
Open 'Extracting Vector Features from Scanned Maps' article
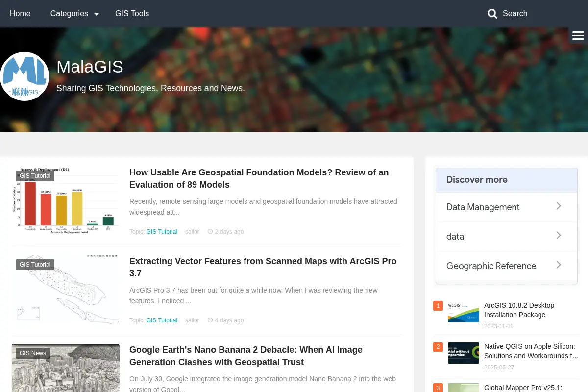pyautogui.click(x=263, y=267)
